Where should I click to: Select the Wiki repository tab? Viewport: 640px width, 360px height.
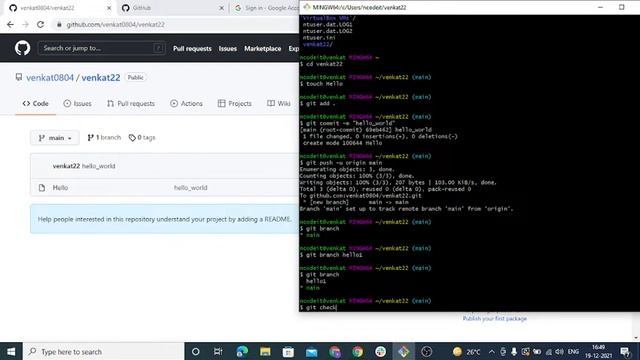(x=279, y=104)
